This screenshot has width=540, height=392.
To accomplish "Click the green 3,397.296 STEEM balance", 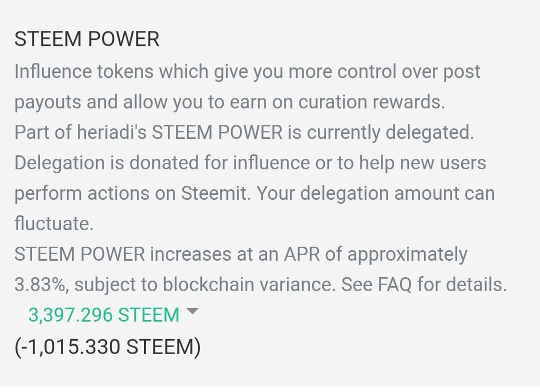I will 103,315.
